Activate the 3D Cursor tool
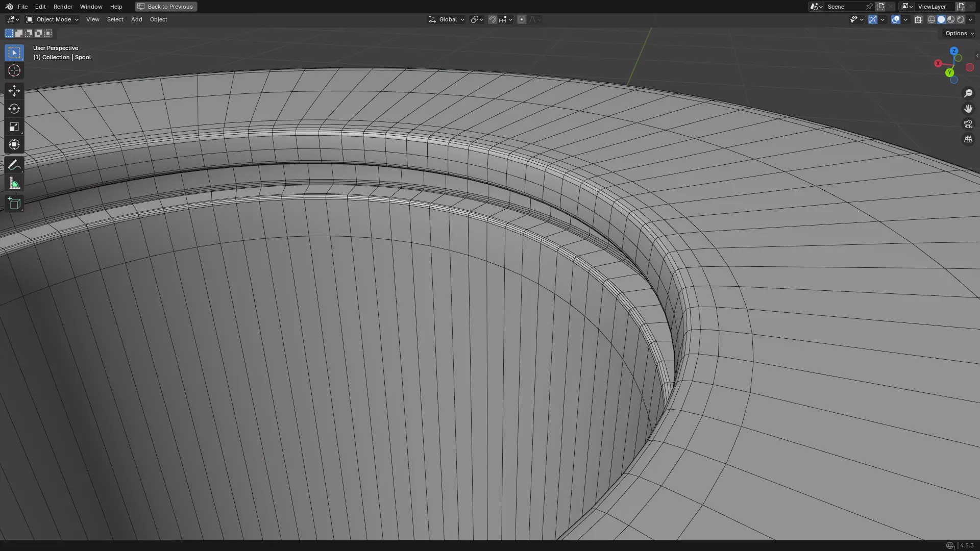Image resolution: width=980 pixels, height=551 pixels. tap(14, 71)
